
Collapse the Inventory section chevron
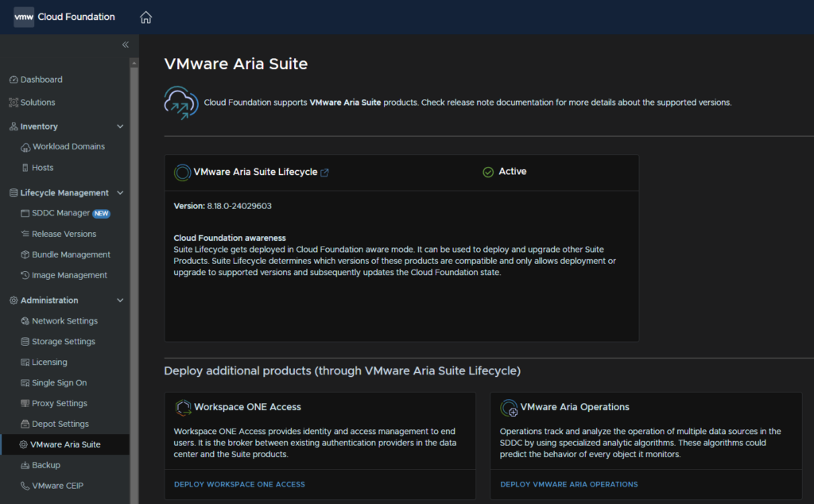[120, 126]
